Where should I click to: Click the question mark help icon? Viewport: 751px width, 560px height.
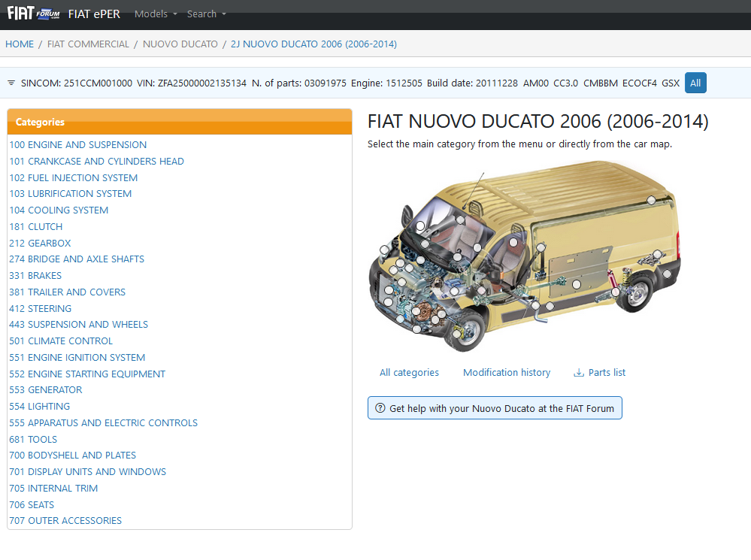point(380,408)
